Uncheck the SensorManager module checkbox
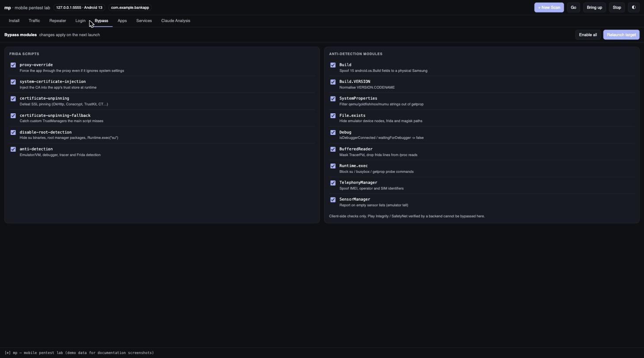644x358 pixels. [333, 200]
